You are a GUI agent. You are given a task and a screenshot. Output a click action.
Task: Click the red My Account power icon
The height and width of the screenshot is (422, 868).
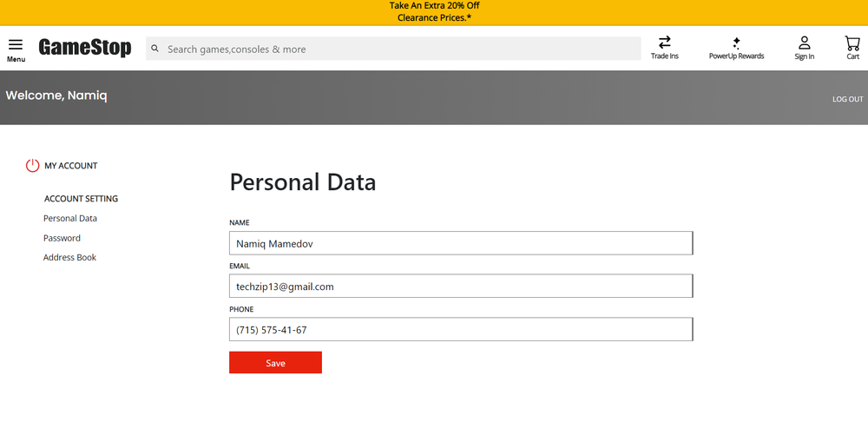coord(33,165)
